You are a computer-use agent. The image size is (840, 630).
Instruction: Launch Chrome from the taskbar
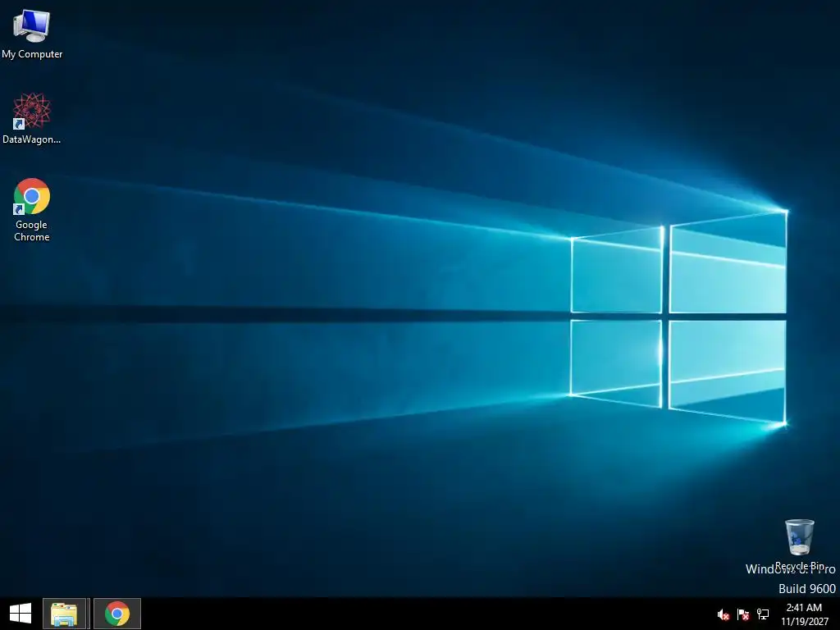(117, 614)
